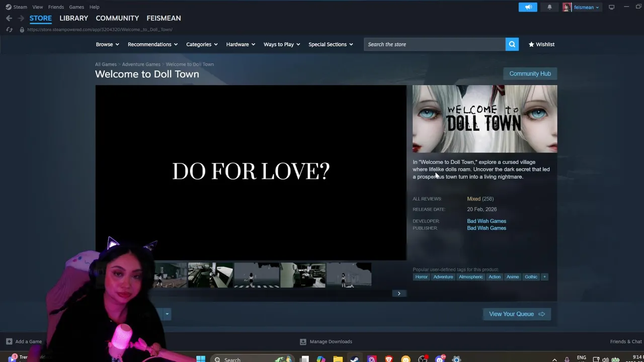Open the Games menu
The width and height of the screenshot is (644, 362).
point(76,7)
